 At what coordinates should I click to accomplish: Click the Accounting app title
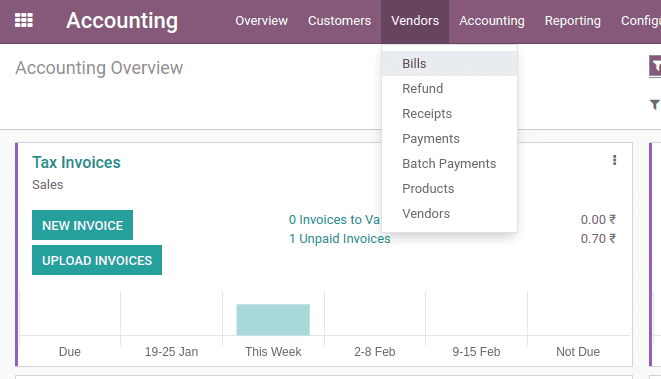122,21
